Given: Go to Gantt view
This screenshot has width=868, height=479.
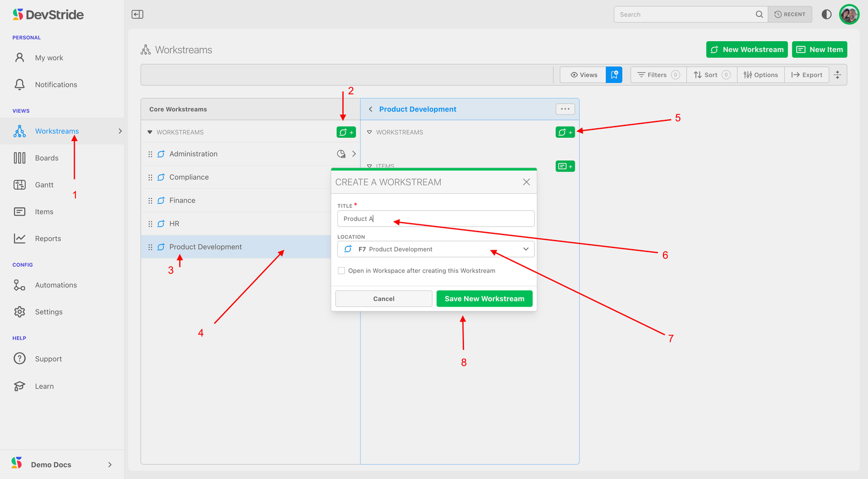Looking at the screenshot, I should [x=44, y=185].
